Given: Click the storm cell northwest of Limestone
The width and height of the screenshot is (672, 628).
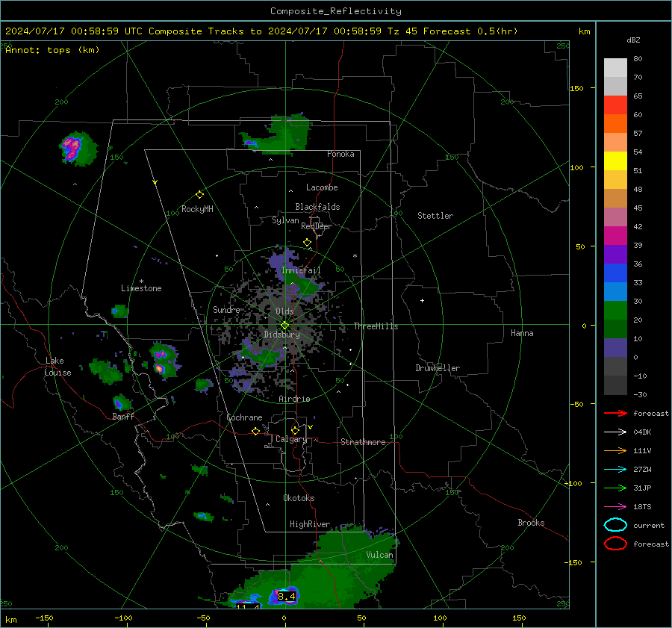Looking at the screenshot, I should point(77,149).
